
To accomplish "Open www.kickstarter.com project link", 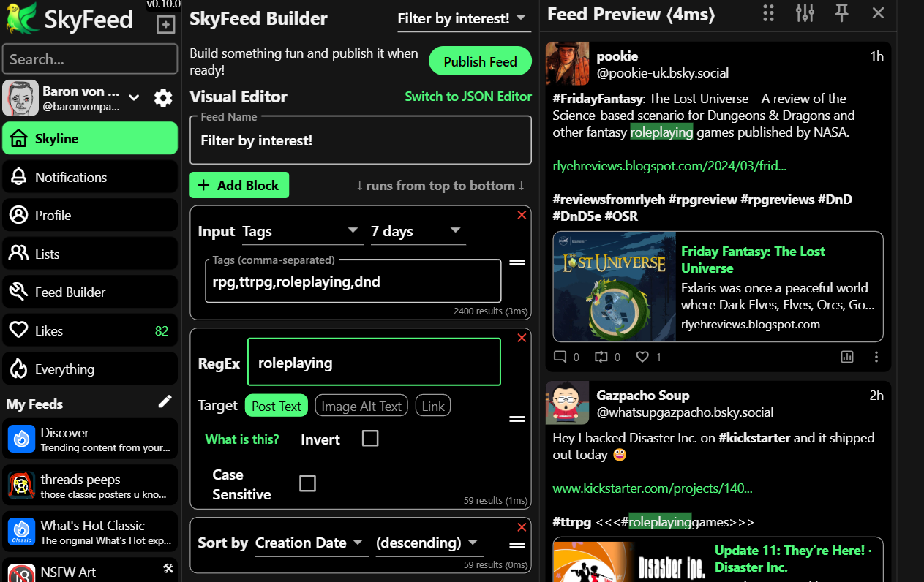I will click(x=653, y=488).
